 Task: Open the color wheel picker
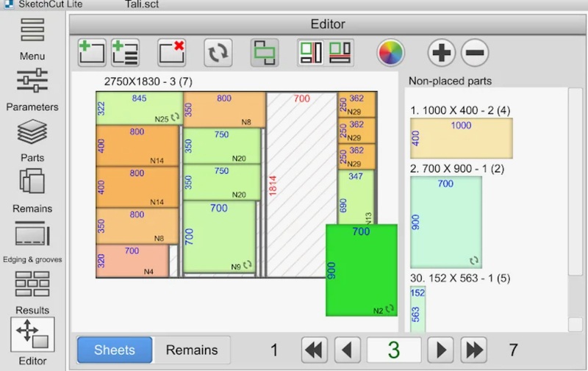pyautogui.click(x=391, y=52)
